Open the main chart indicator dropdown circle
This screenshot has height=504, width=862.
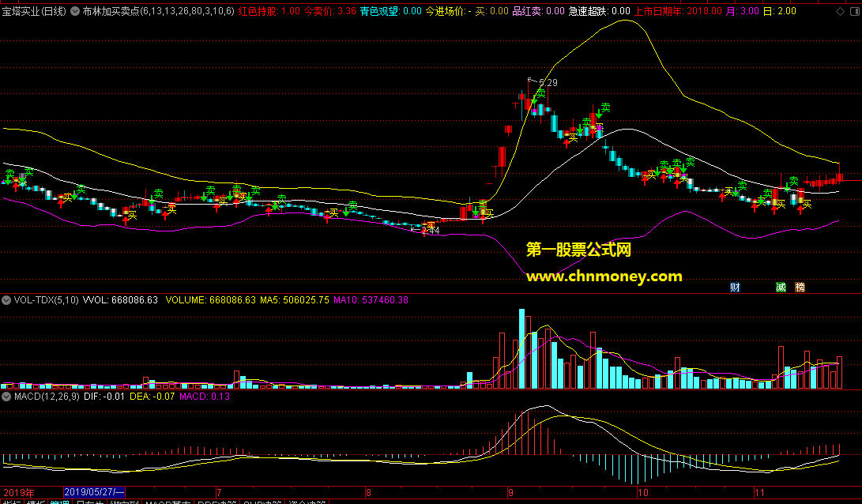[x=75, y=11]
